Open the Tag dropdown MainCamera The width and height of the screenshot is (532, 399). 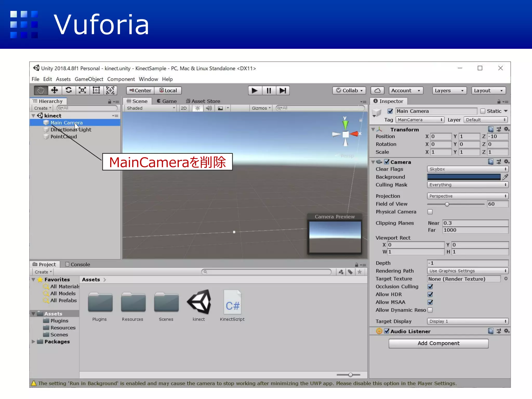pyautogui.click(x=420, y=120)
